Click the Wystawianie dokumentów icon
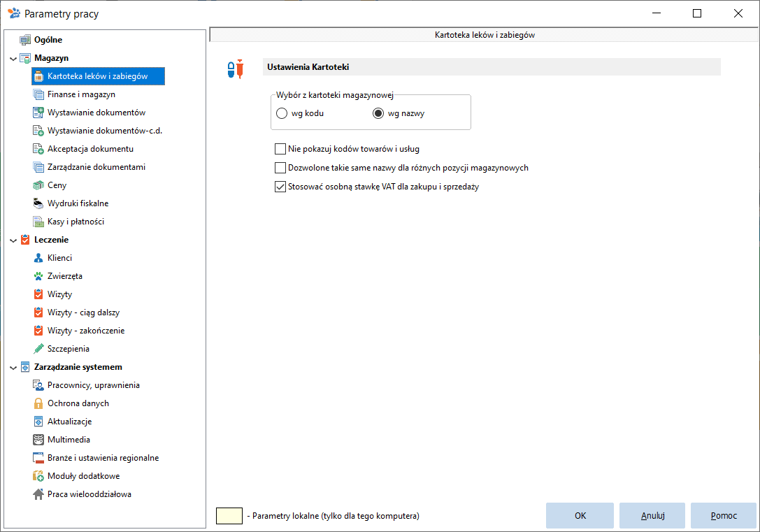The height and width of the screenshot is (532, 760). click(x=38, y=113)
